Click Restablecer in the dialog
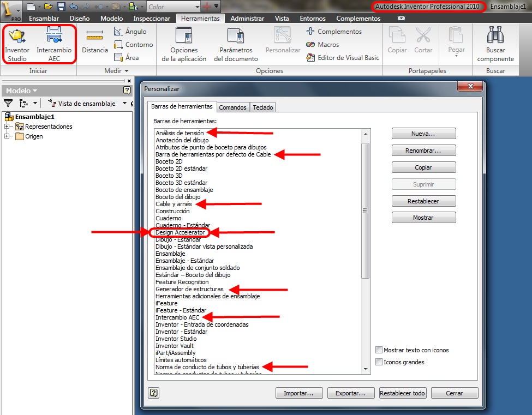The width and height of the screenshot is (532, 415). coord(423,201)
